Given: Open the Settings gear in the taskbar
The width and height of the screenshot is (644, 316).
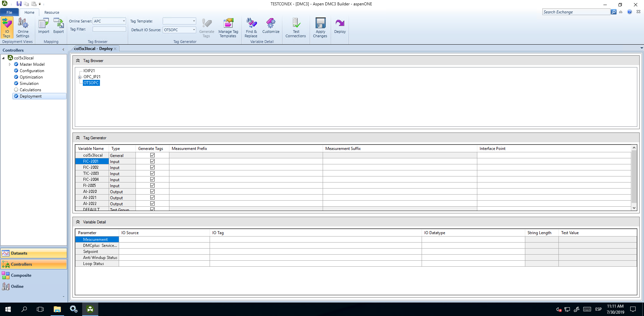Looking at the screenshot, I should [x=73, y=309].
